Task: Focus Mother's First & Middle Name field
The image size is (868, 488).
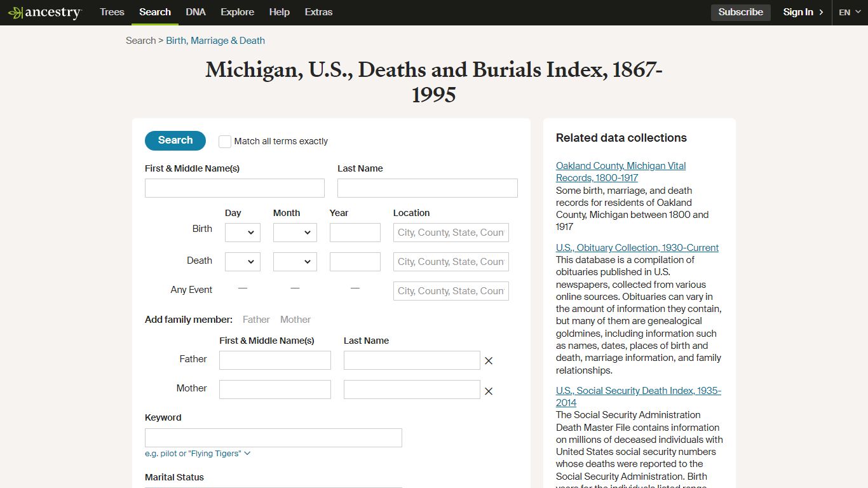Action: [275, 390]
